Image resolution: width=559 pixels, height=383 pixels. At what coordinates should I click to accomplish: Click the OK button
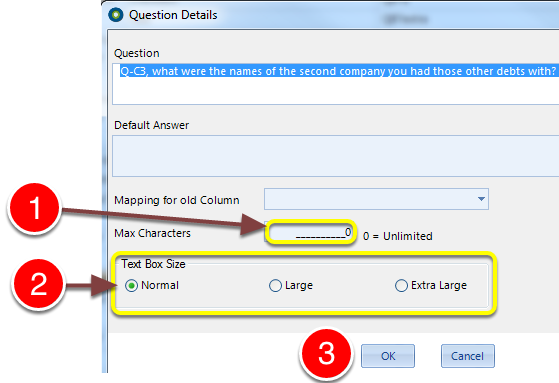[x=388, y=356]
